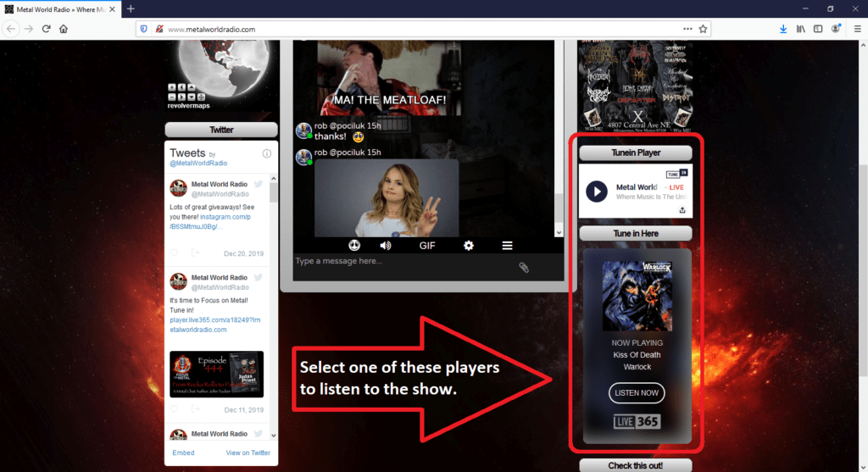868x472 pixels.
Task: Open the girl peace-sign GIF in chat
Action: [x=387, y=198]
